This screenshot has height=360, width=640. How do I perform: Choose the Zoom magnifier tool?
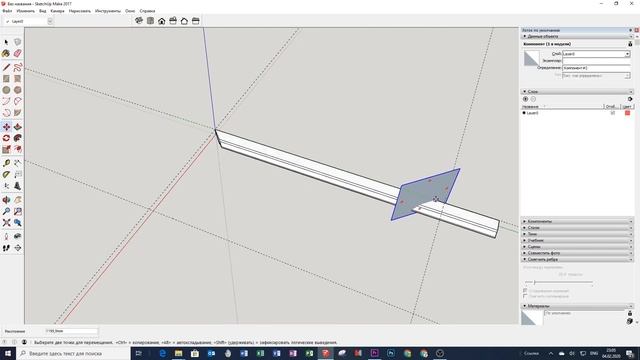click(6, 211)
